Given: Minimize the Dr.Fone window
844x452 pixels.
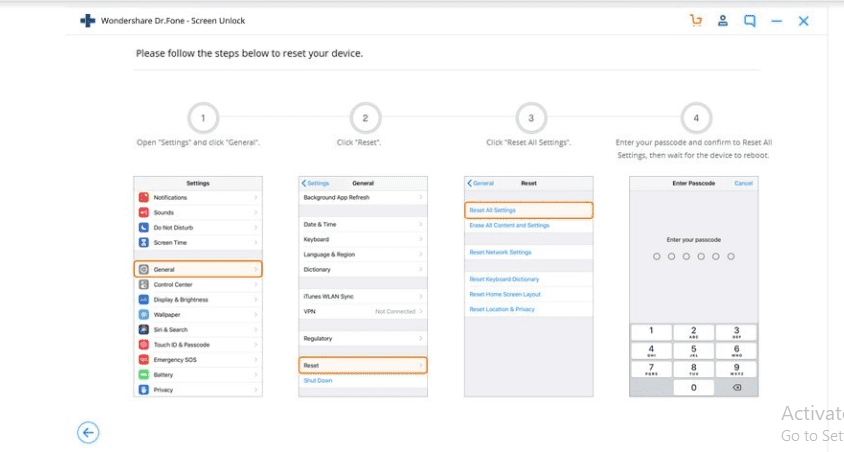Looking at the screenshot, I should point(777,20).
